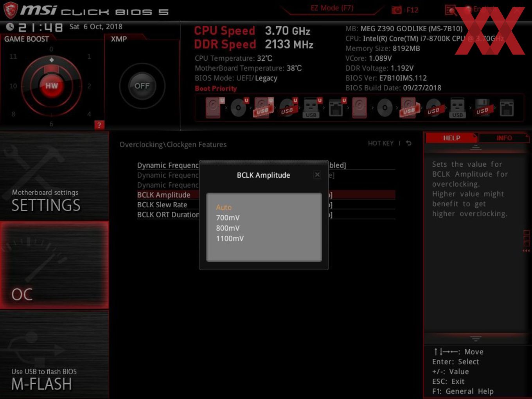532x399 pixels.
Task: Close the BCLK Amplitude popup
Action: 317,175
